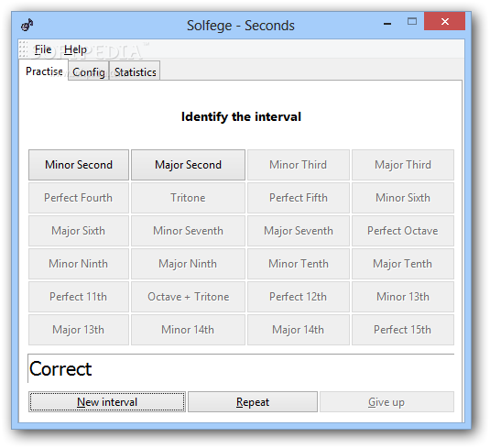This screenshot has width=490, height=448.
Task: Select the Major 13th button
Action: click(79, 330)
